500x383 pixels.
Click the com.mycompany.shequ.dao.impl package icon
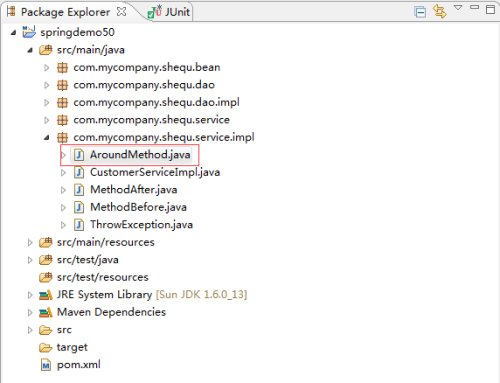(x=62, y=103)
